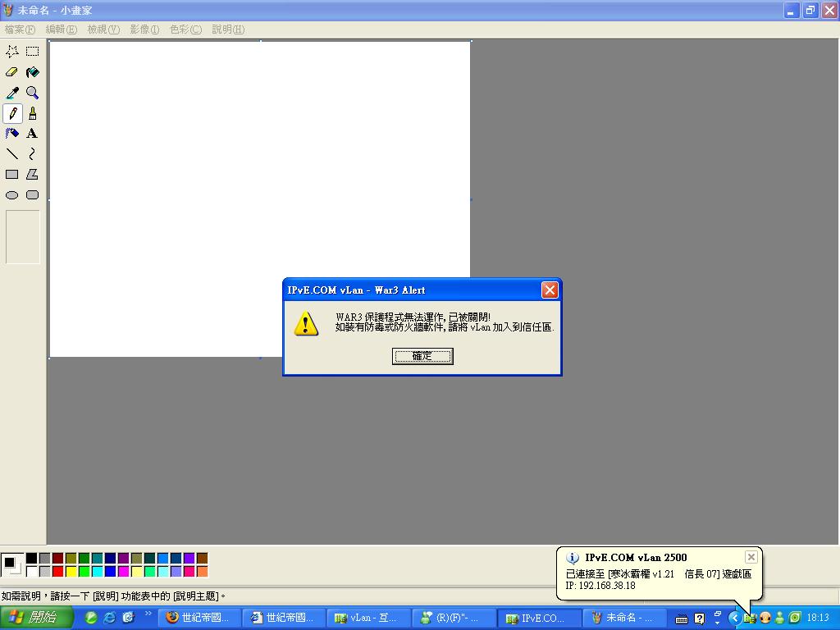This screenshot has height=630, width=840.
Task: Select the Free-Form Select tool
Action: tap(12, 52)
